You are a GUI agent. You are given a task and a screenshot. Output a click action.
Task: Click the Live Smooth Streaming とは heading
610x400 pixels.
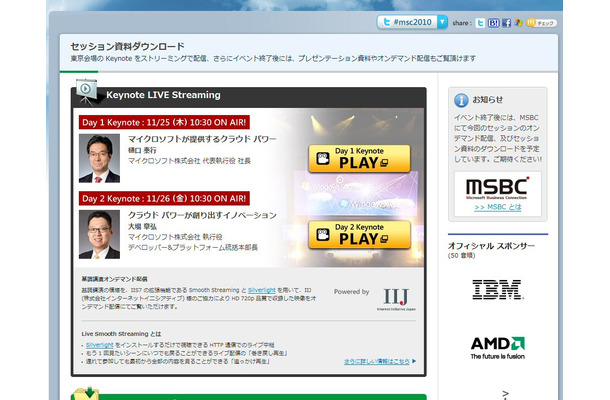click(121, 334)
